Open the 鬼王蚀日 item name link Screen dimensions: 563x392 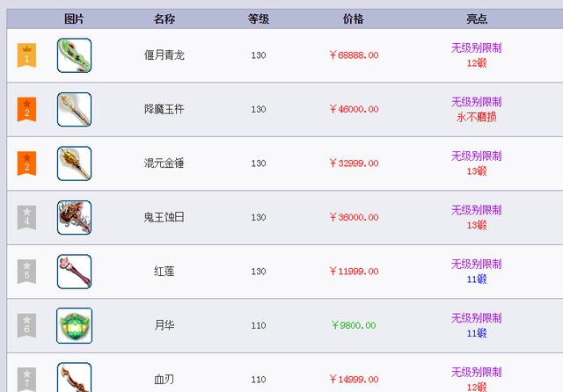coord(165,217)
